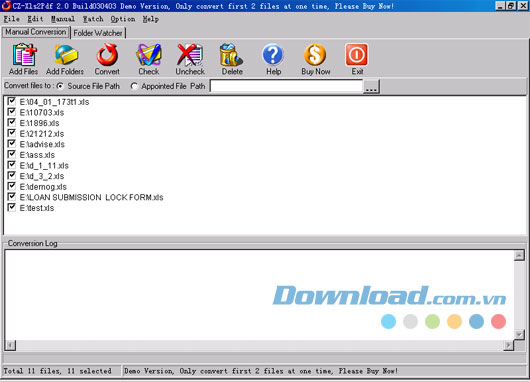Minimize the CZ-Xls2Pdf window

[501, 6]
